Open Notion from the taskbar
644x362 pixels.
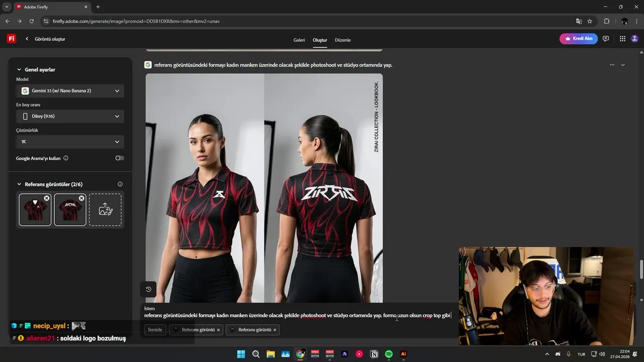[374, 354]
